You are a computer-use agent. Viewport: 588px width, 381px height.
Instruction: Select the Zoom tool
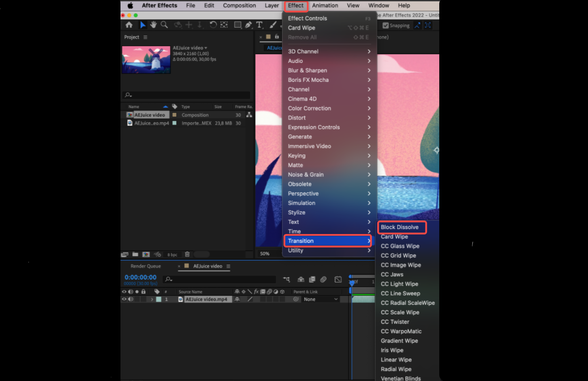point(164,25)
